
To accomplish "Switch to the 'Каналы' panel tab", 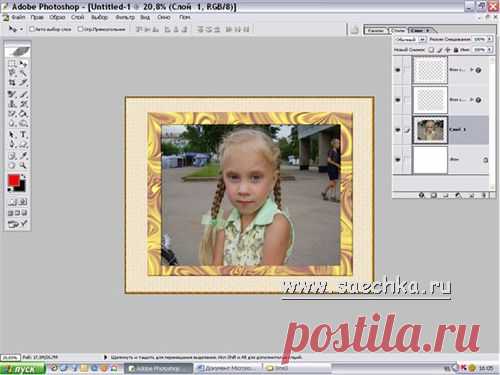I will pyautogui.click(x=376, y=30).
